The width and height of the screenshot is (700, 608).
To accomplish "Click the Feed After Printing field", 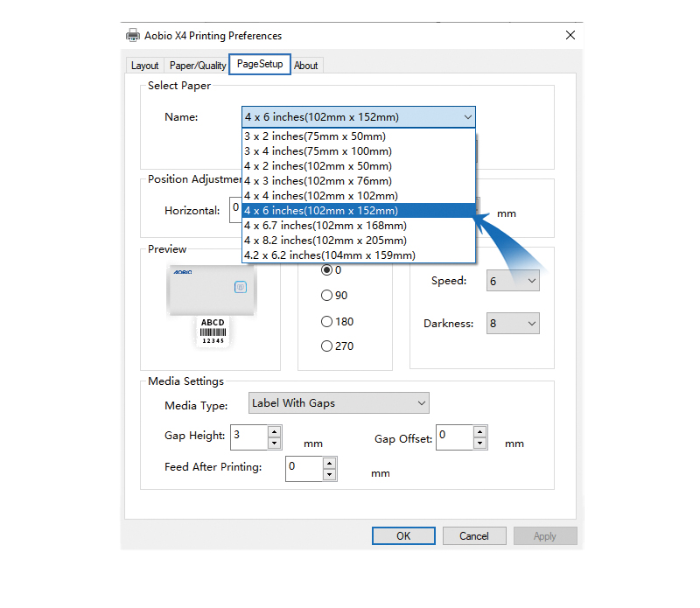I will click(x=304, y=469).
